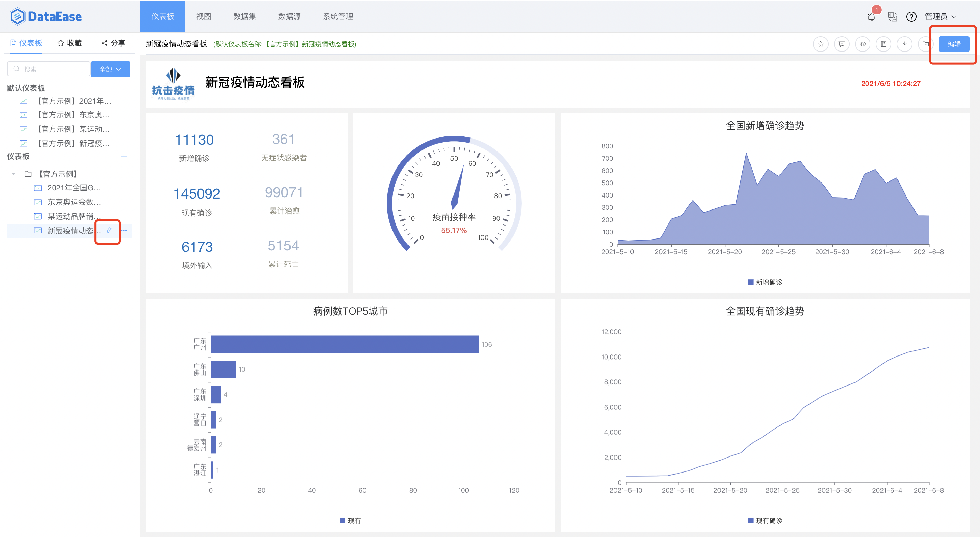980x537 pixels.
Task: Toggle 现有确诊 legend on the right chart
Action: point(764,520)
